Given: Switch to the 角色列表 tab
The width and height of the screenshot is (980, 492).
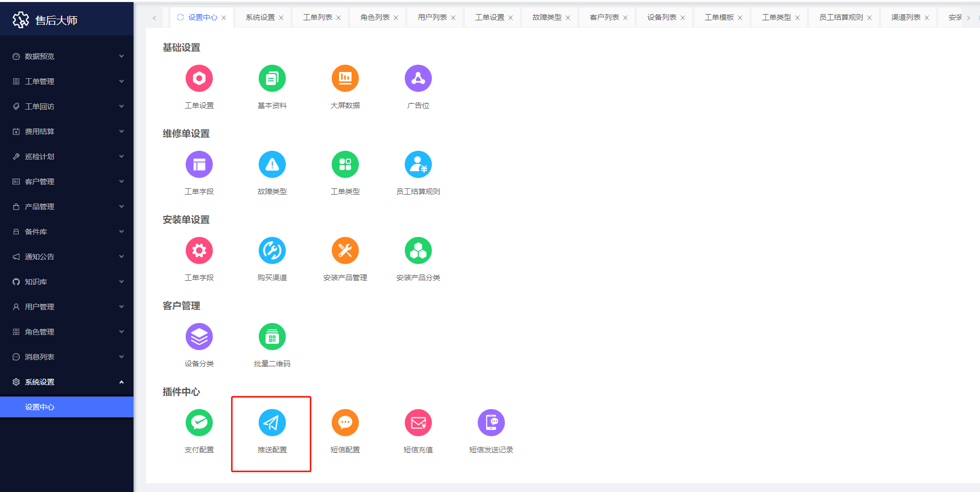Looking at the screenshot, I should (x=374, y=17).
